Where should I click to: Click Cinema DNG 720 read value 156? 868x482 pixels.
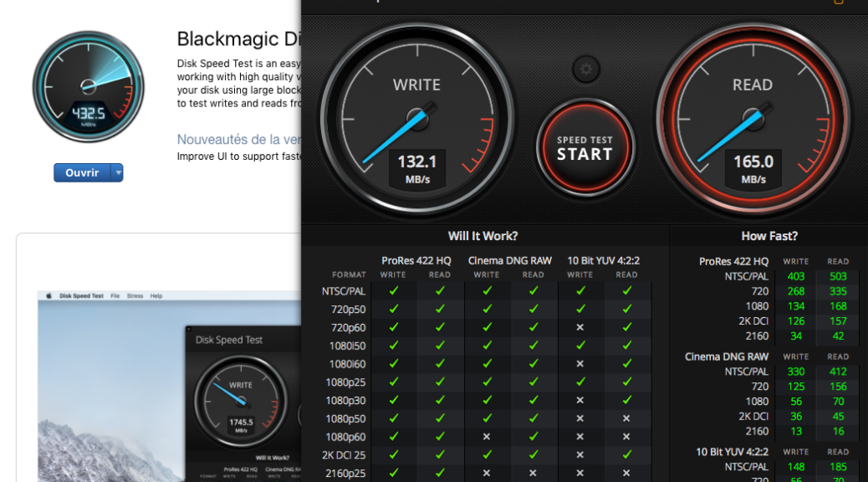coord(838,387)
